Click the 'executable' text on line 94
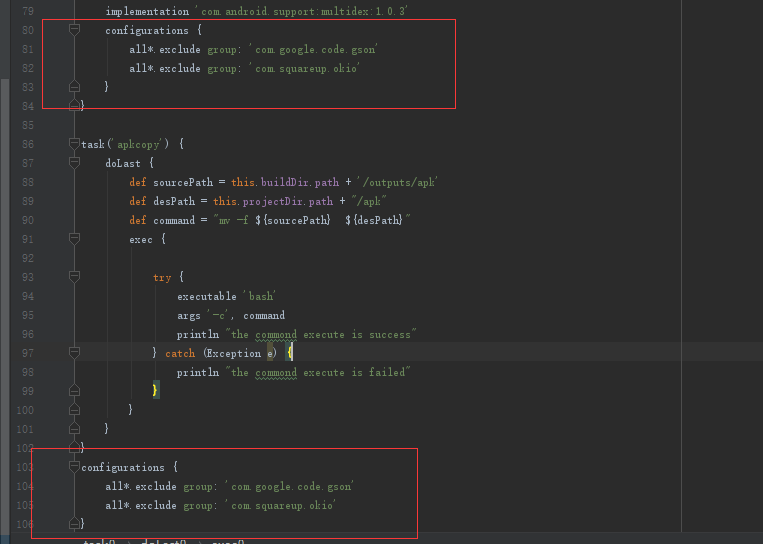 207,296
